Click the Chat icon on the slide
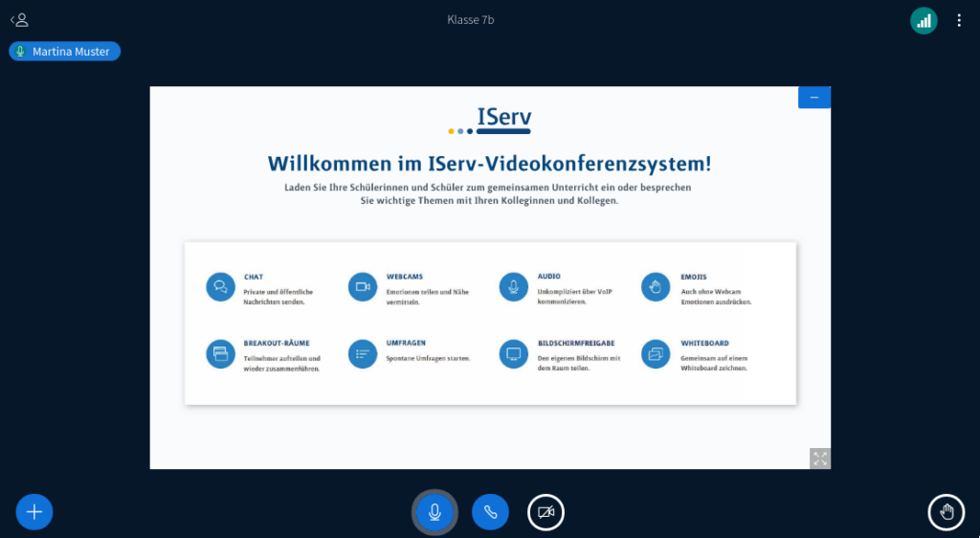Viewport: 980px width, 538px height. click(221, 287)
